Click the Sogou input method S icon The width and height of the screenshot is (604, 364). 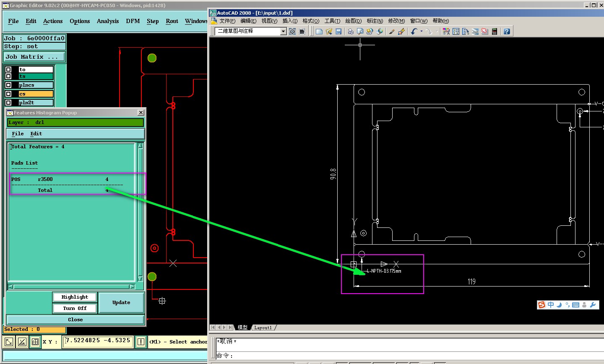point(542,305)
